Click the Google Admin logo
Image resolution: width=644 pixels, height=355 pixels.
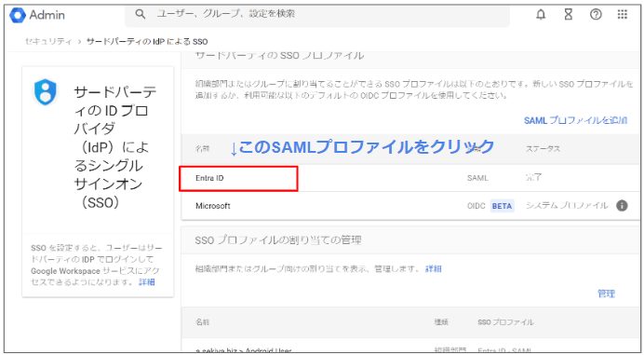pos(37,15)
